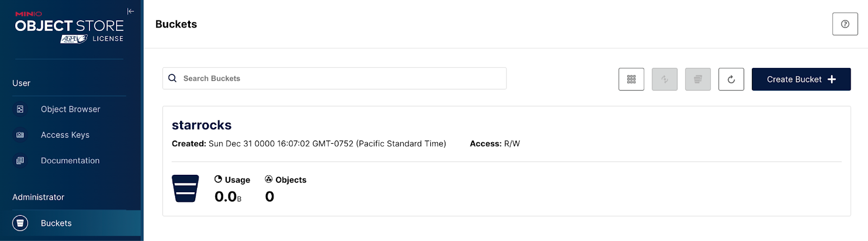Open Documentation from the sidebar
The width and height of the screenshot is (868, 241).
pos(70,161)
